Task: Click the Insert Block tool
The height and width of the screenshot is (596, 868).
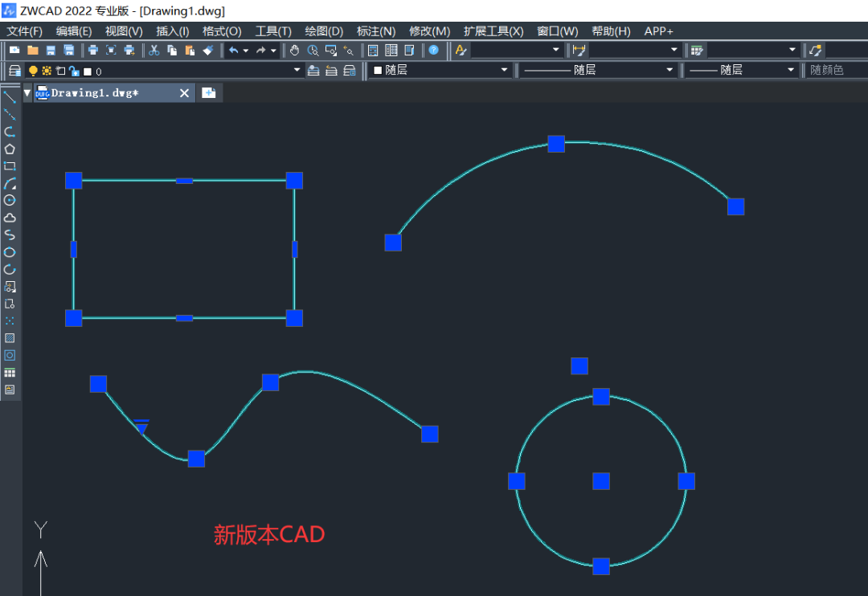Action: pyautogui.click(x=10, y=286)
